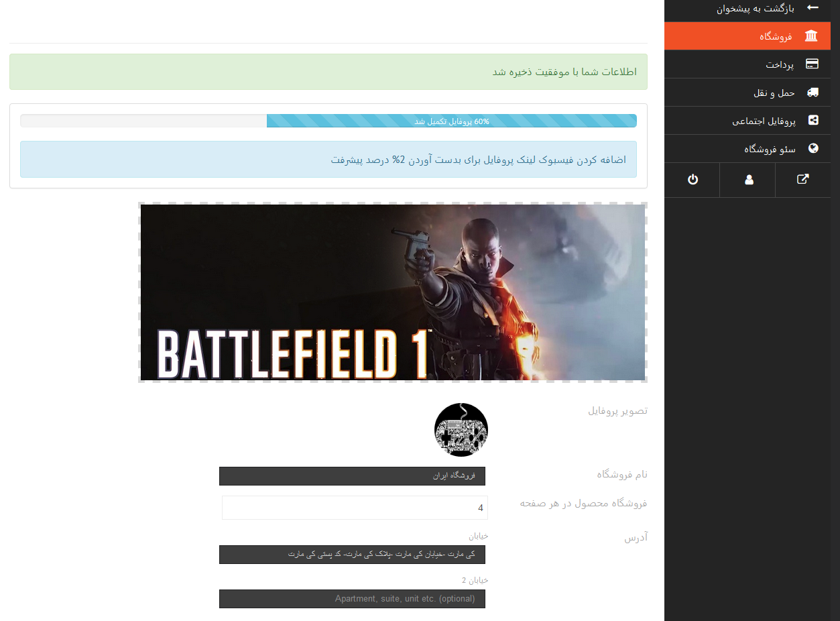Open the سئو فروشگاه store SEO menu

[747, 149]
